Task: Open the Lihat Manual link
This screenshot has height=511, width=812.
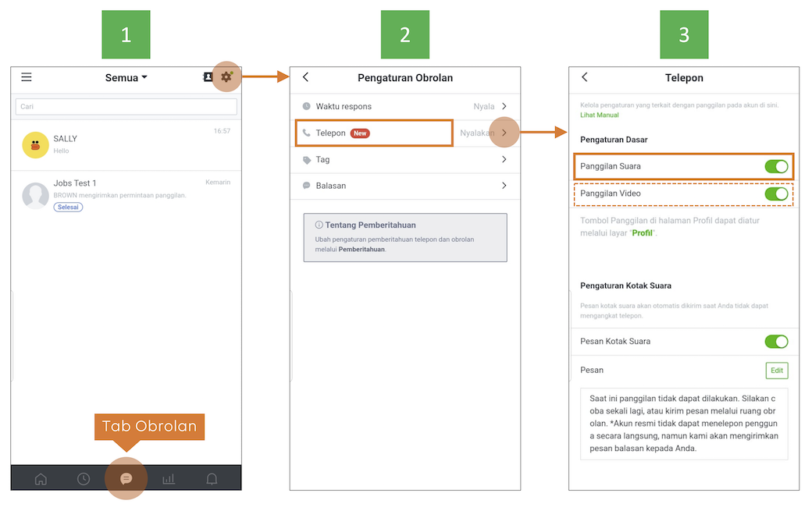Action: [599, 115]
